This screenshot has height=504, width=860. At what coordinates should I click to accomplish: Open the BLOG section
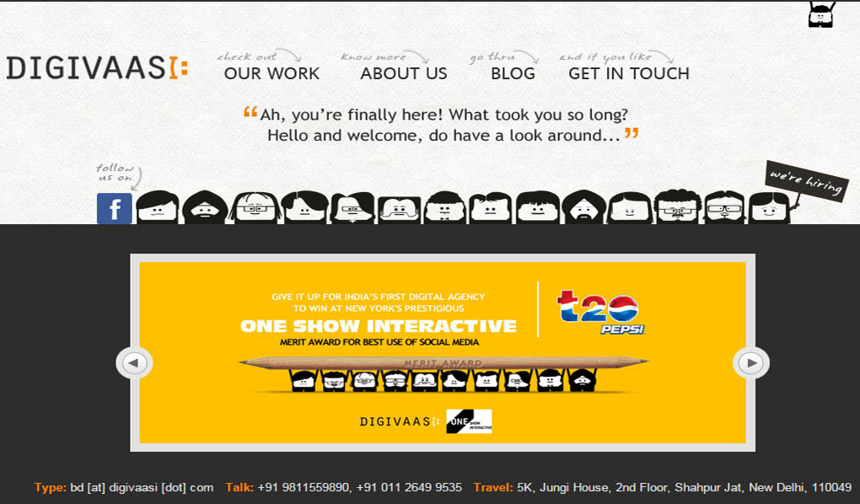tap(513, 73)
